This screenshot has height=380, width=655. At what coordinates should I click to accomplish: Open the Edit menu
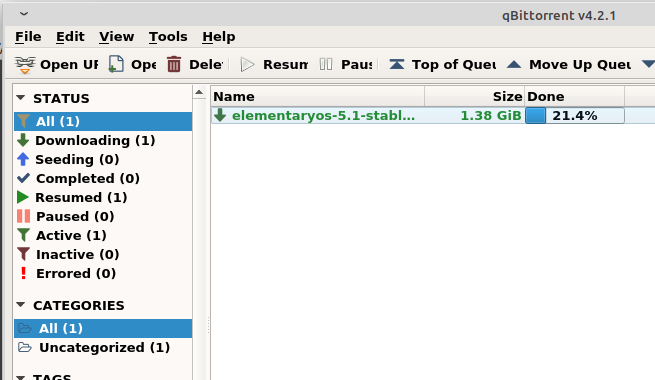pyautogui.click(x=70, y=37)
